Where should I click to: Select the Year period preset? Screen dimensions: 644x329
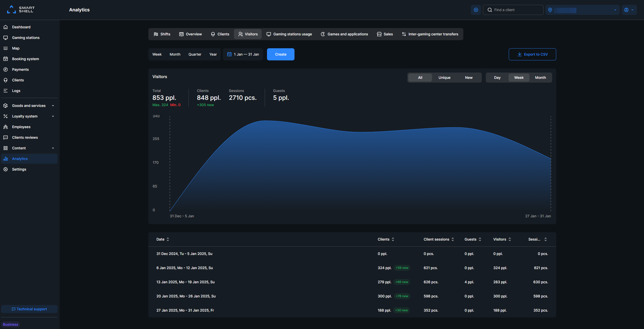pyautogui.click(x=213, y=54)
